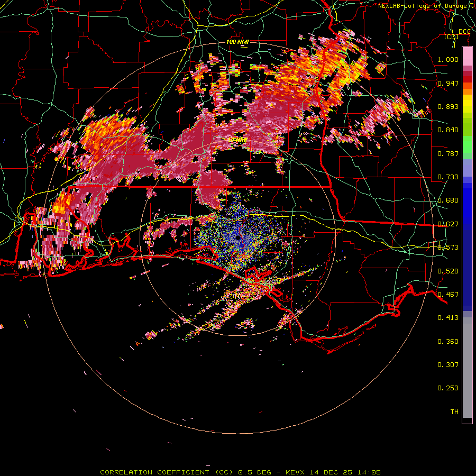Select the 0.787 scale label
The height and width of the screenshot is (476, 476).
(448, 153)
